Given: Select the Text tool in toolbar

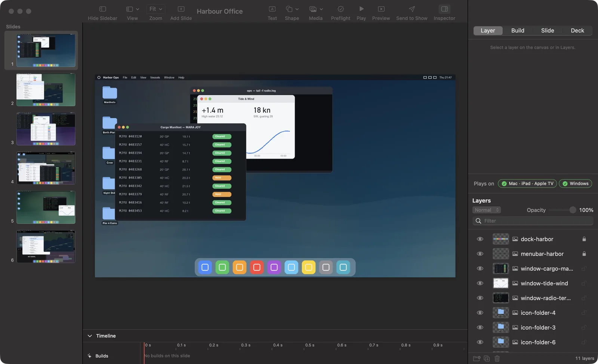Looking at the screenshot, I should point(272,9).
